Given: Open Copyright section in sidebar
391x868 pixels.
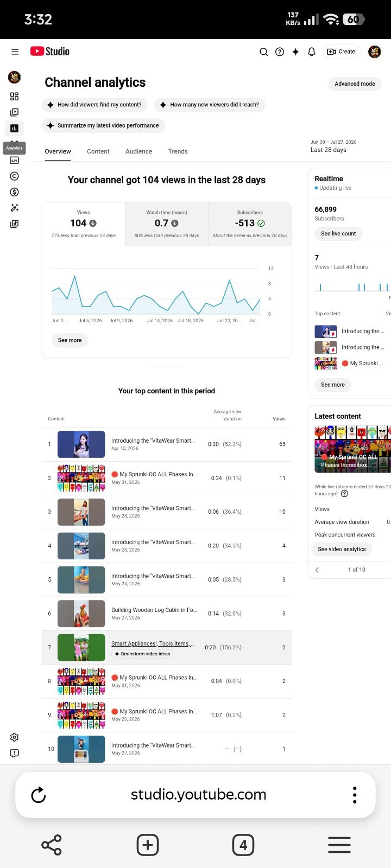Looking at the screenshot, I should tap(15, 176).
